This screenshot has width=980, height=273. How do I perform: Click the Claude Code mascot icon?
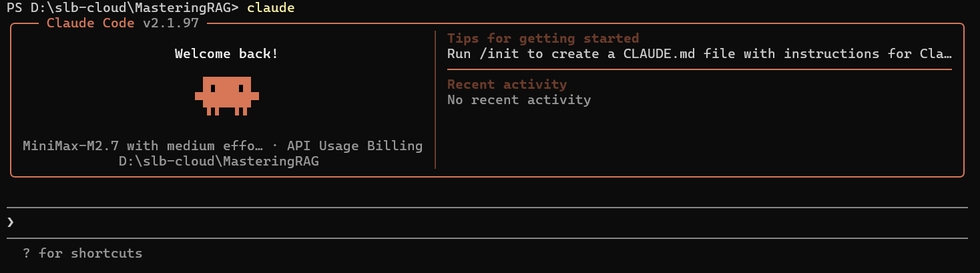pyautogui.click(x=226, y=95)
